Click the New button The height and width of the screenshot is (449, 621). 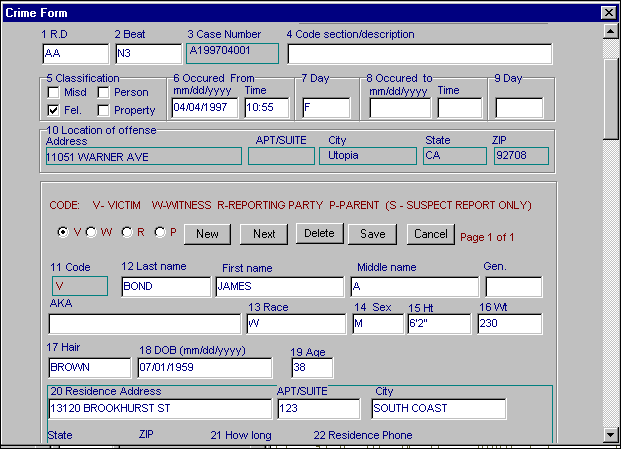(x=207, y=234)
